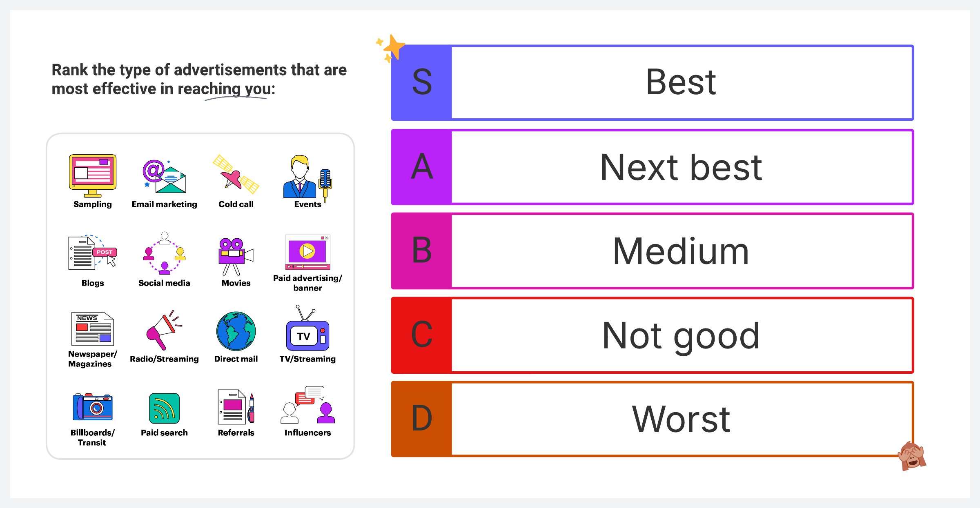Click the D tier Worst row

click(x=652, y=419)
